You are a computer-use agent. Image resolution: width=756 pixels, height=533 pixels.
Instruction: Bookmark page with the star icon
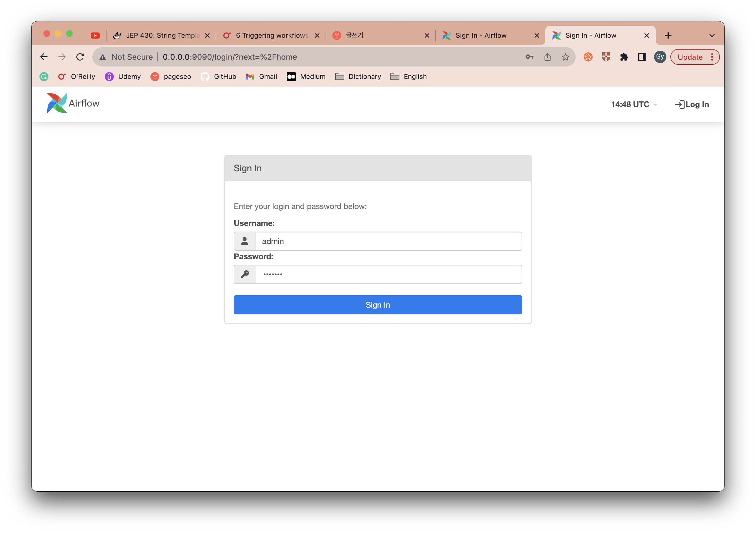click(565, 57)
